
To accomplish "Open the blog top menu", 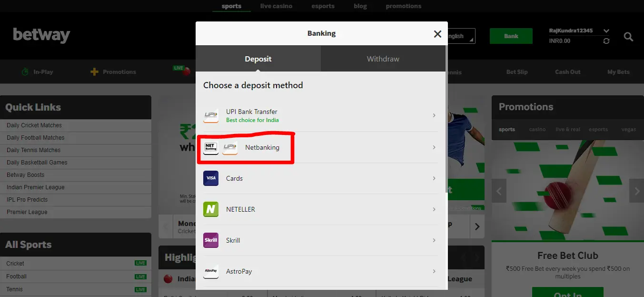I will click(360, 6).
